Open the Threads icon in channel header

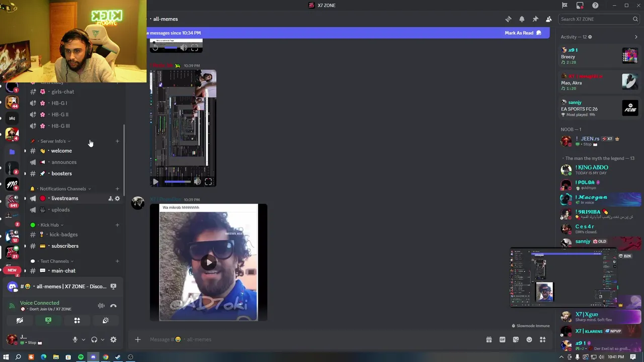[x=508, y=19]
